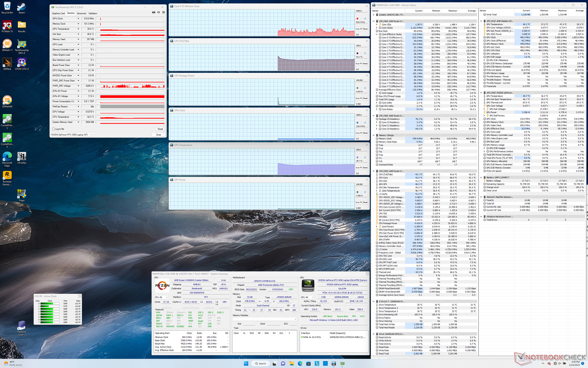This screenshot has height=368, width=588.
Task: Open Validation tab in GPU-Z
Action: pyautogui.click(x=93, y=13)
